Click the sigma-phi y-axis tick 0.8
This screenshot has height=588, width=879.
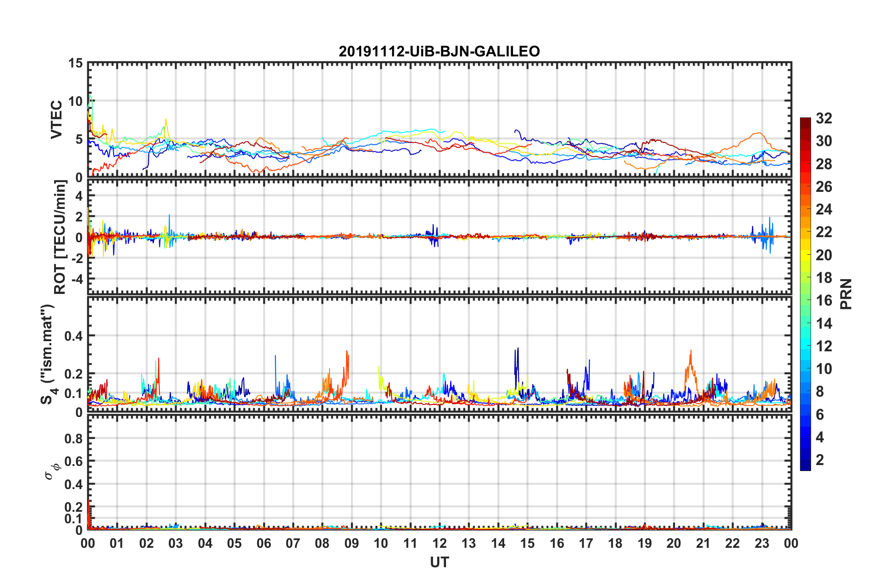coord(74,438)
